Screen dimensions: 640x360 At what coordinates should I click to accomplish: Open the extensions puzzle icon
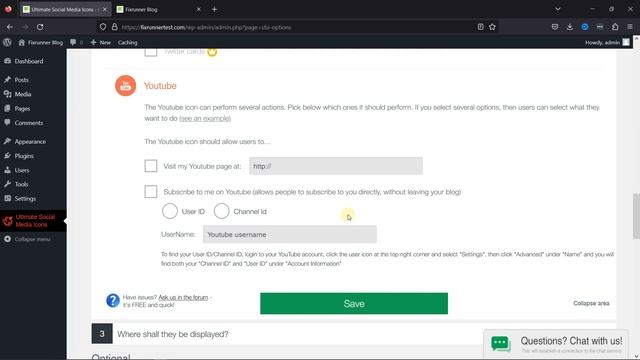click(615, 27)
